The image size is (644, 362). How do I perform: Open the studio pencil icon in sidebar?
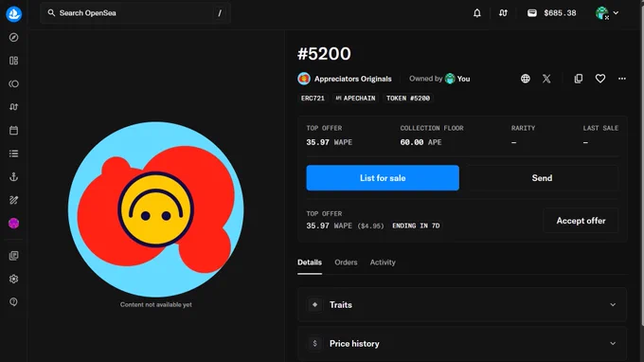coord(13,200)
